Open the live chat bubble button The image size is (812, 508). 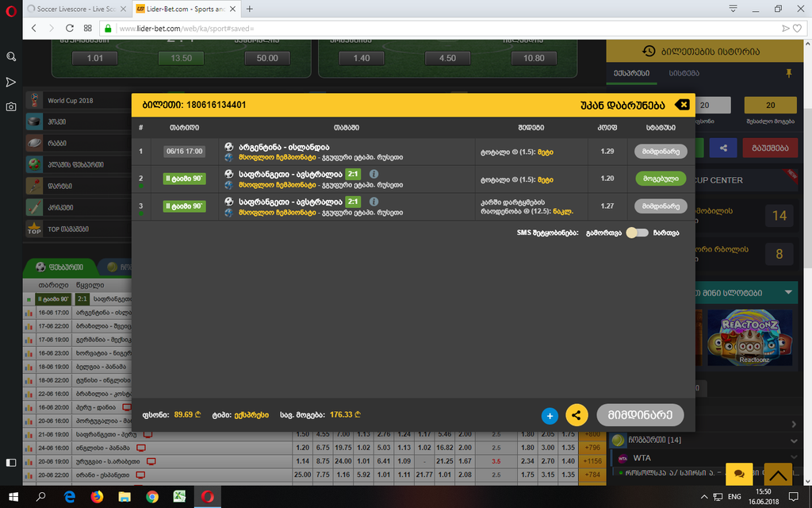pos(739,473)
